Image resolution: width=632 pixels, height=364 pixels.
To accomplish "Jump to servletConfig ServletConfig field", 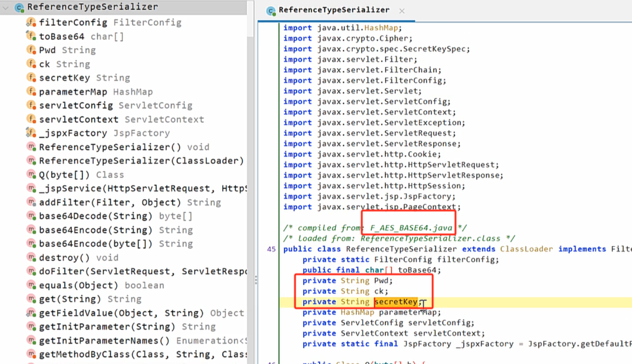I will click(x=116, y=105).
